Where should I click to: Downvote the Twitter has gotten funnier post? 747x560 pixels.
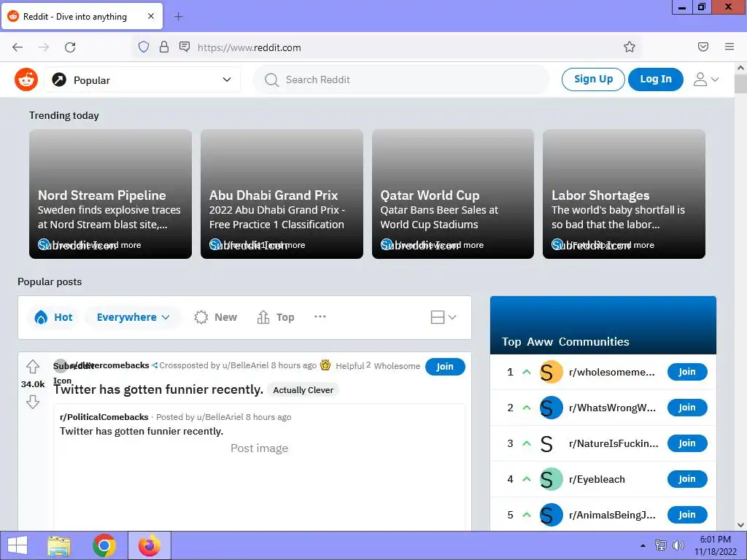point(32,402)
